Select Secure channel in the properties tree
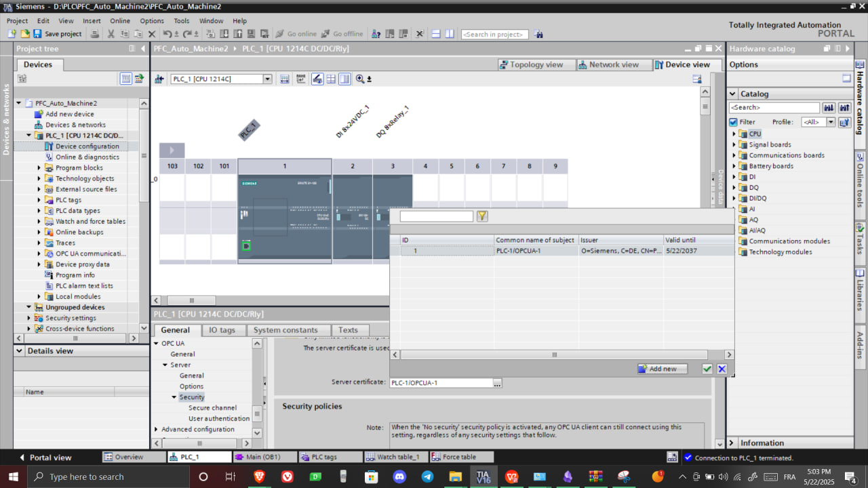Screen dimensions: 868x488 click(x=212, y=408)
